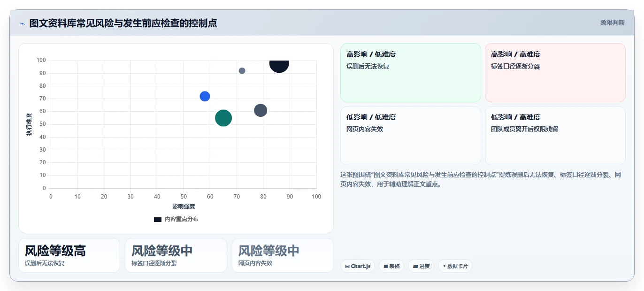The width and height of the screenshot is (644, 291).
Task: Click 网页内容失效 in the quadrant card
Action: pos(365,129)
